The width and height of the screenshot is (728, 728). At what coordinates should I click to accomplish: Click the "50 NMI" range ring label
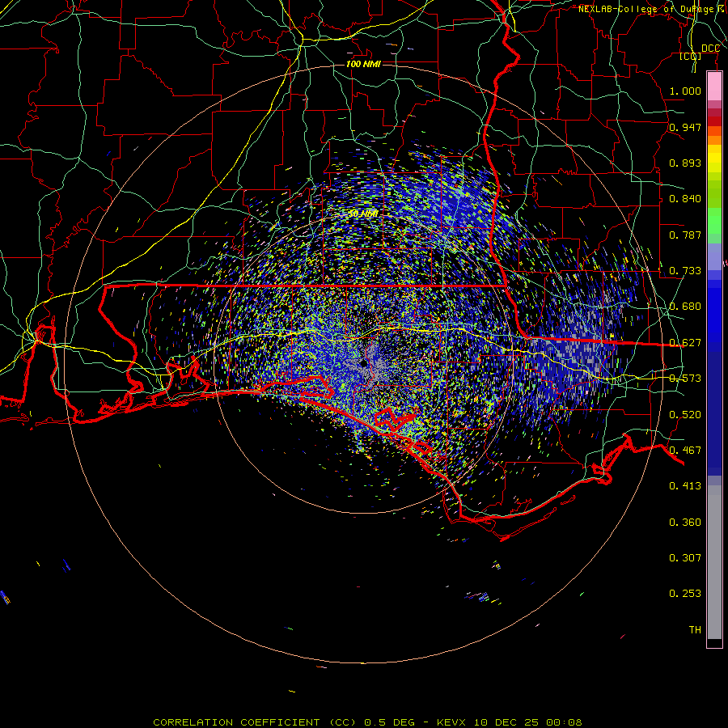(363, 214)
